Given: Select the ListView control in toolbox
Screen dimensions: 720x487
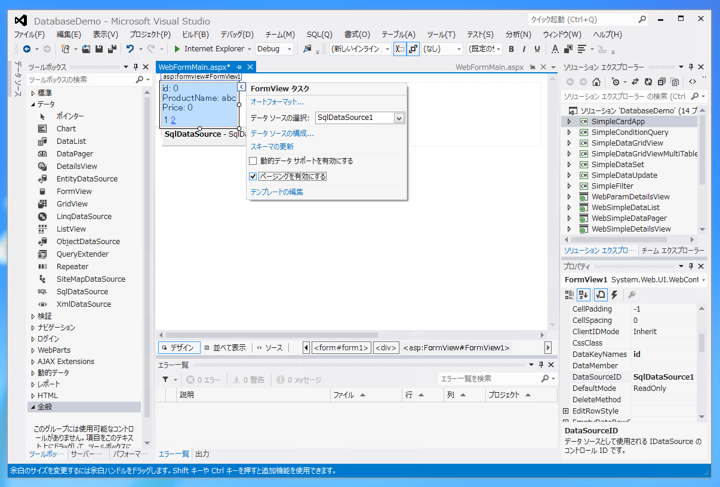Looking at the screenshot, I should pyautogui.click(x=71, y=229).
